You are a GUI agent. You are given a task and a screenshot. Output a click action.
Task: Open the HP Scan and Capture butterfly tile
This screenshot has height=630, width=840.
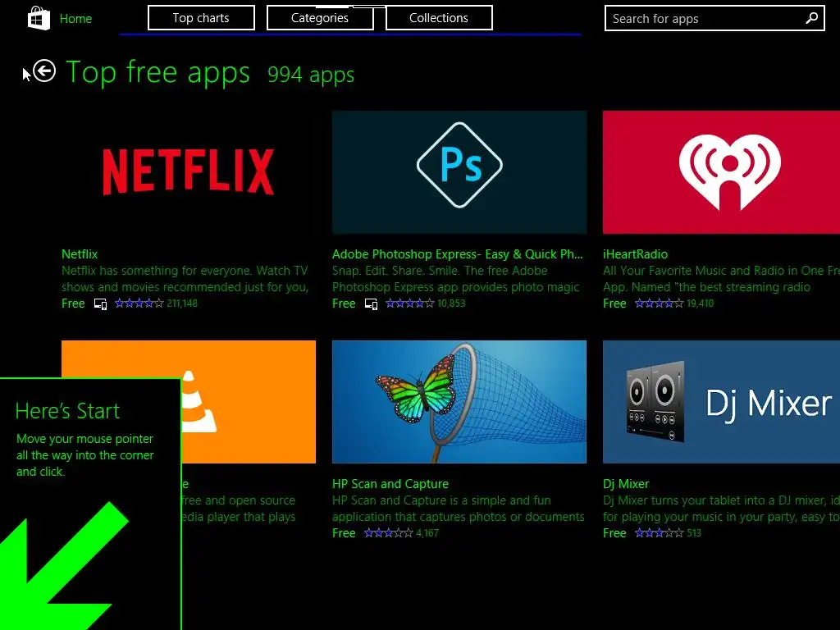pos(459,402)
